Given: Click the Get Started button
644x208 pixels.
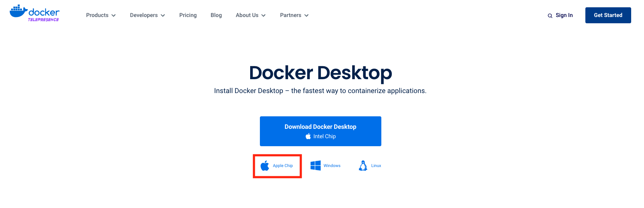Looking at the screenshot, I should pos(608,15).
